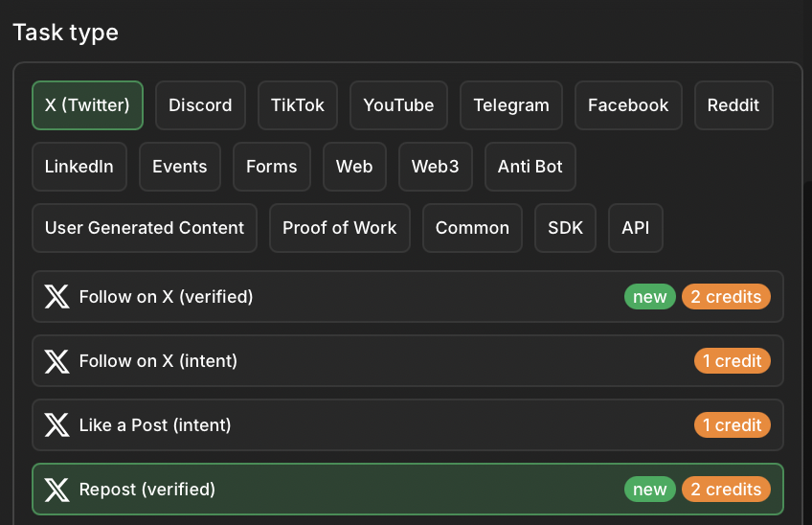Viewport: 812px width, 525px height.
Task: Click 2 credits badge on Repost (verified)
Action: (x=726, y=490)
